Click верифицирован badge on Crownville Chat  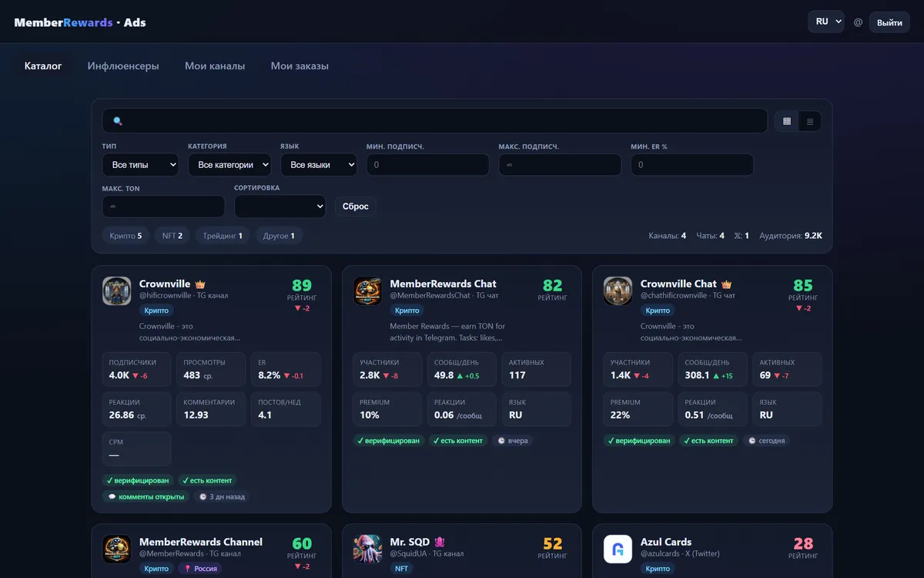(638, 441)
